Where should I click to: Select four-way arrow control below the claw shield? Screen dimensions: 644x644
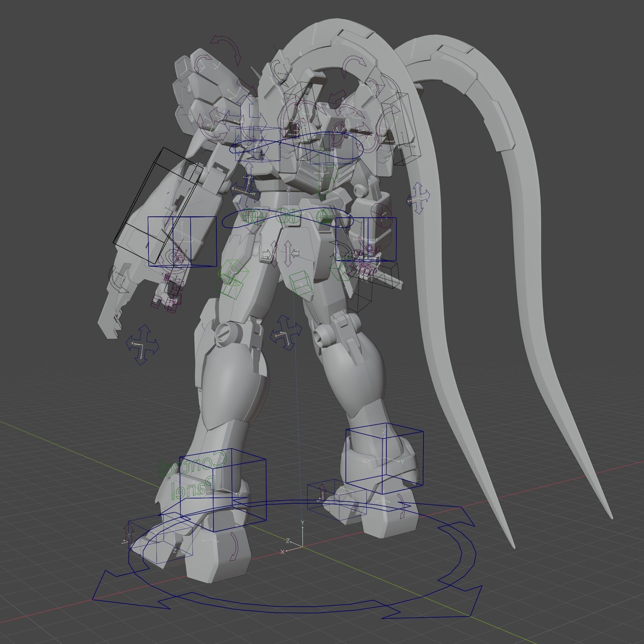coord(142,345)
